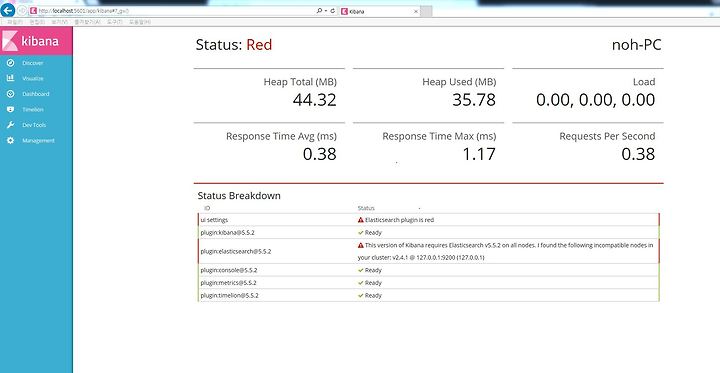Click Heap Total value 44.32
Image resolution: width=720 pixels, height=373 pixels.
click(315, 100)
